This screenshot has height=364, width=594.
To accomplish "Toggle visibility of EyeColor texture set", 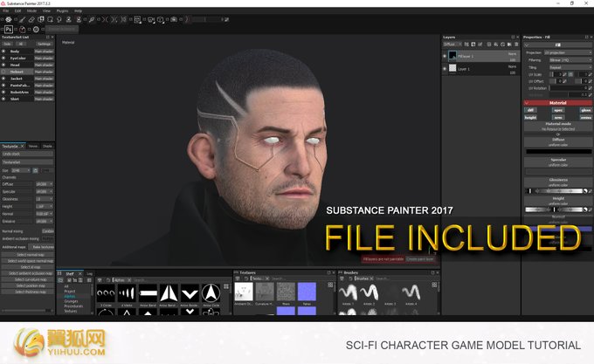I will click(x=3, y=58).
